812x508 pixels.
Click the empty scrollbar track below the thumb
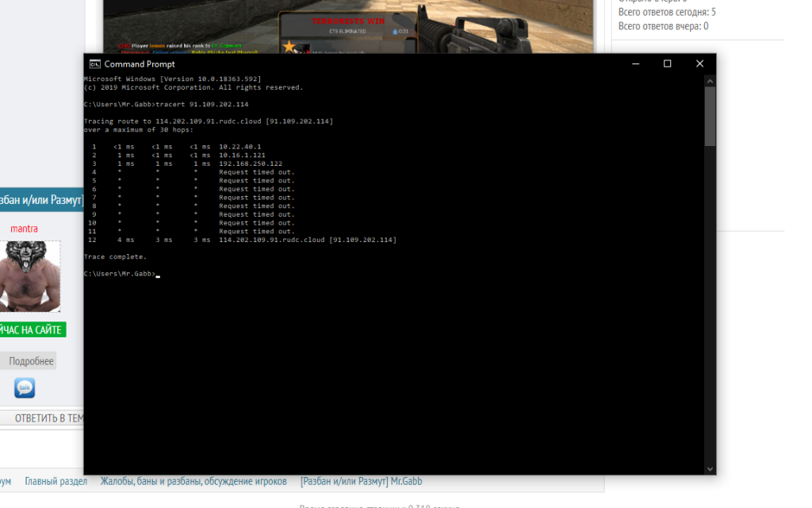coord(710,317)
